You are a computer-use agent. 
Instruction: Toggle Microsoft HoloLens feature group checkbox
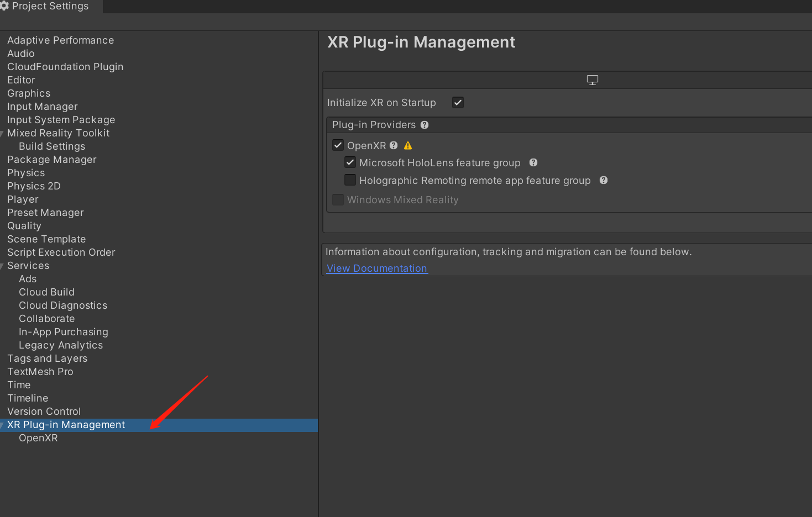click(x=350, y=162)
